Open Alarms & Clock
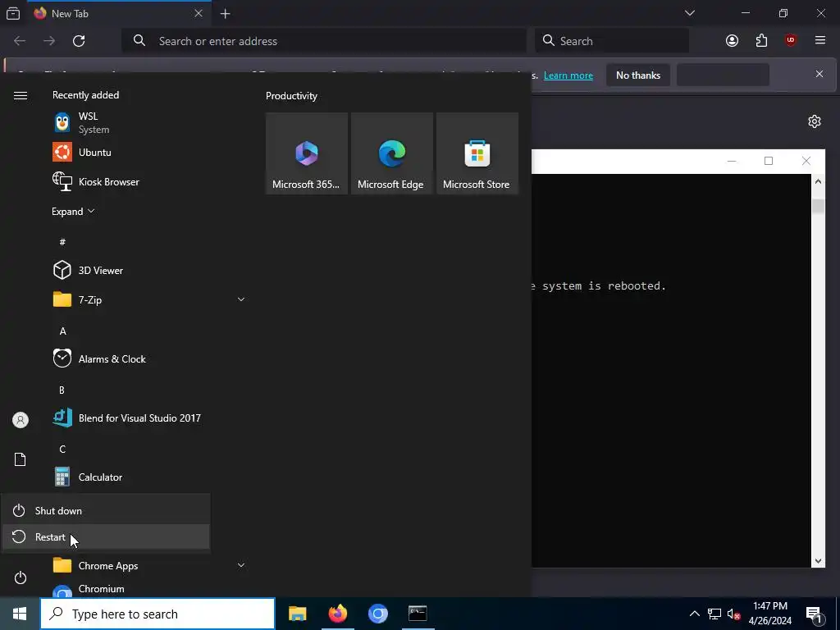This screenshot has height=630, width=840. click(x=150, y=359)
